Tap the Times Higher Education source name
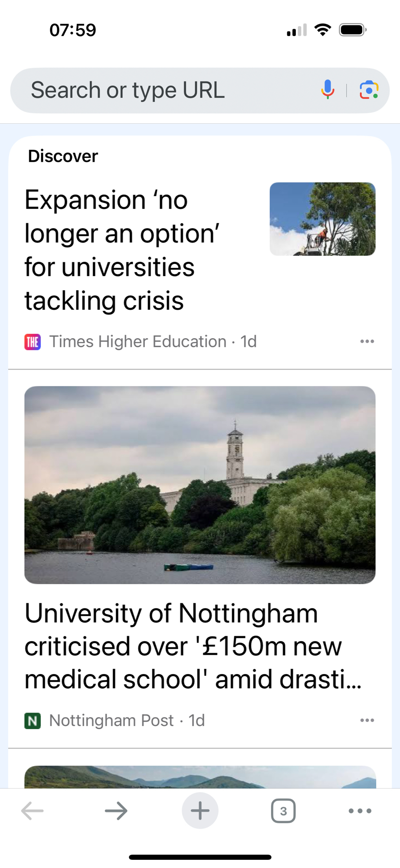 pos(138,342)
